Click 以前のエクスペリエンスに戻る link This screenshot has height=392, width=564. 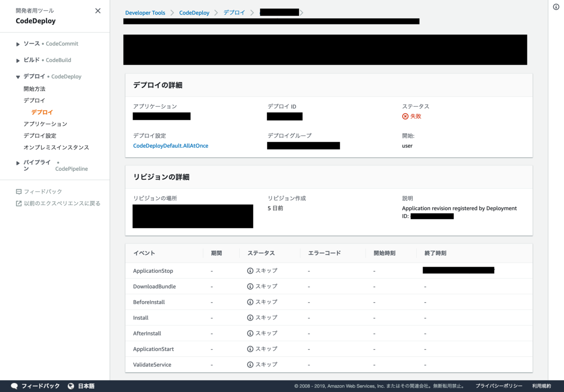pos(62,203)
